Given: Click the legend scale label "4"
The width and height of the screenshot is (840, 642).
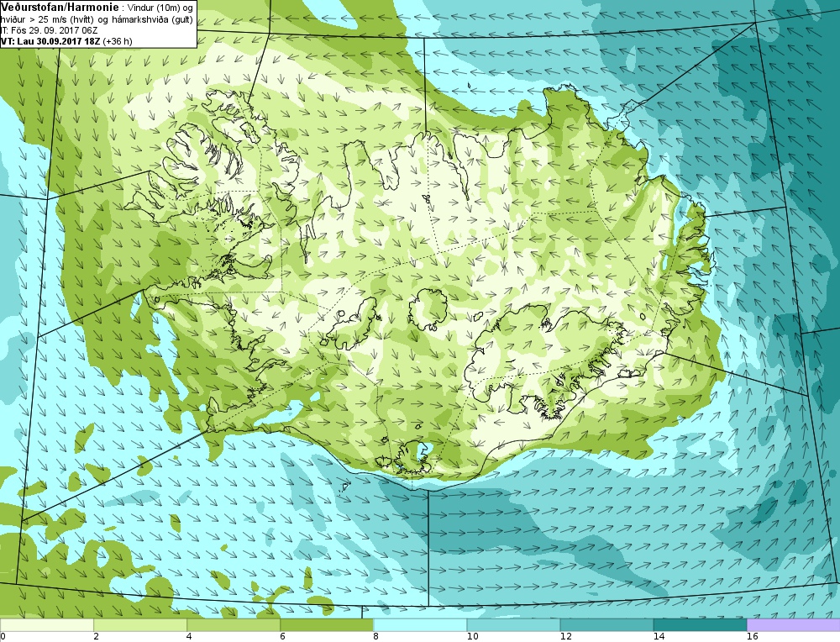Looking at the screenshot, I should (189, 637).
